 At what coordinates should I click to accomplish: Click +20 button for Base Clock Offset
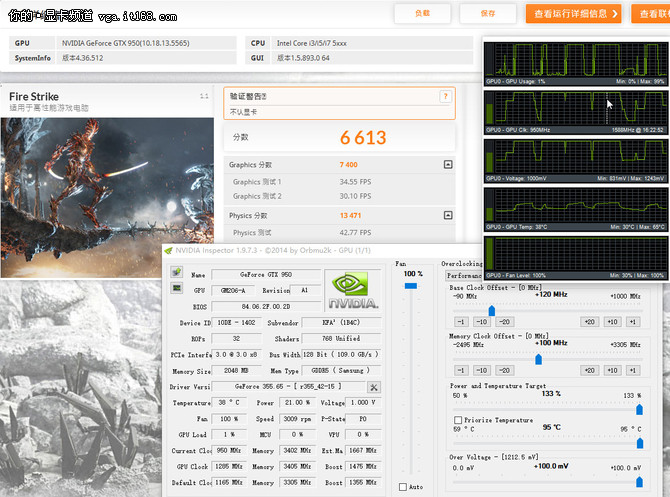point(587,321)
